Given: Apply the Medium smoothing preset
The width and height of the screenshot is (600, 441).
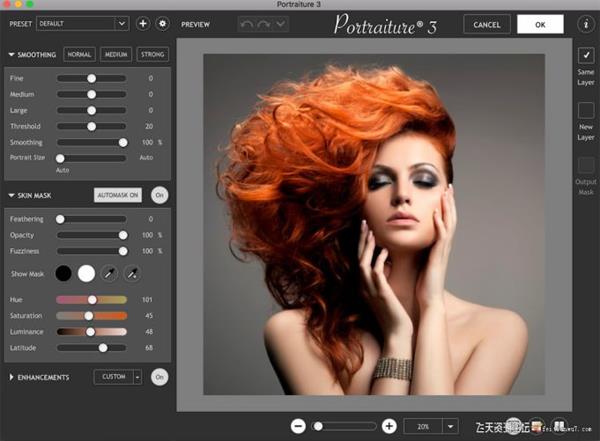Looking at the screenshot, I should [x=115, y=54].
